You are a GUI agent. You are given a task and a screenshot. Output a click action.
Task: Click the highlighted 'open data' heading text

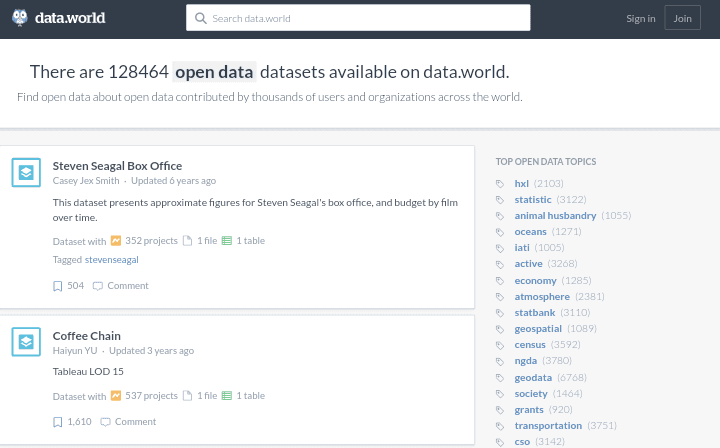pos(214,72)
